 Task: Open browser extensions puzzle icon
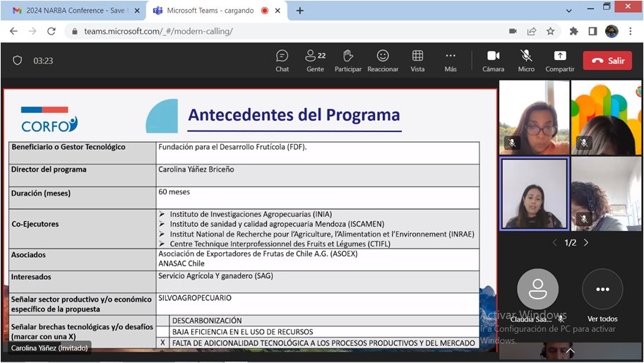coord(574,31)
